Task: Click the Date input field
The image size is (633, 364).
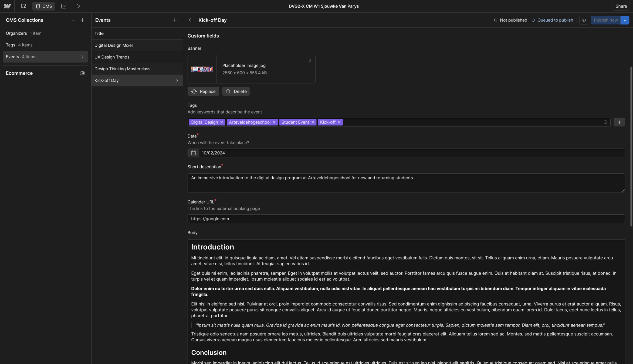Action: pos(411,153)
